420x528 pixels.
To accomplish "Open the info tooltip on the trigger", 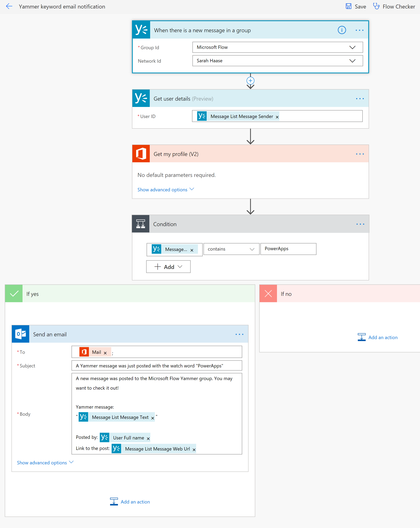I will pos(342,30).
